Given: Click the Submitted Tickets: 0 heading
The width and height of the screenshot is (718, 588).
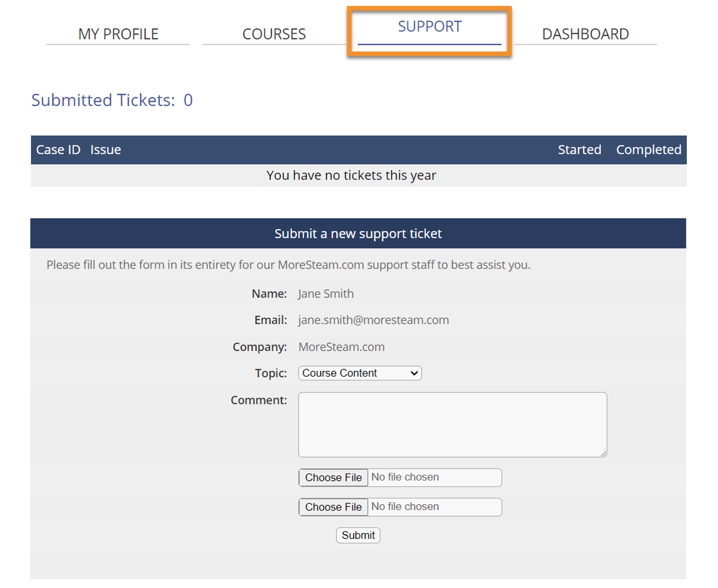Looking at the screenshot, I should tap(112, 100).
